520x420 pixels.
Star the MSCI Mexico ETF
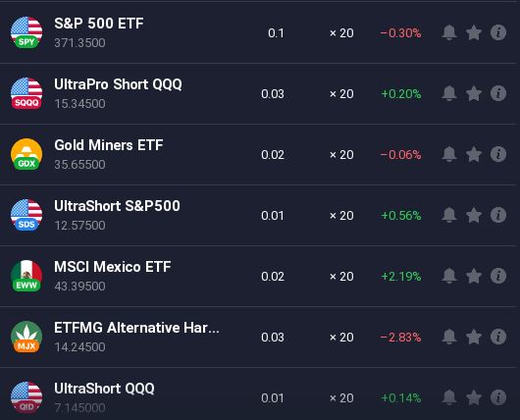[474, 276]
